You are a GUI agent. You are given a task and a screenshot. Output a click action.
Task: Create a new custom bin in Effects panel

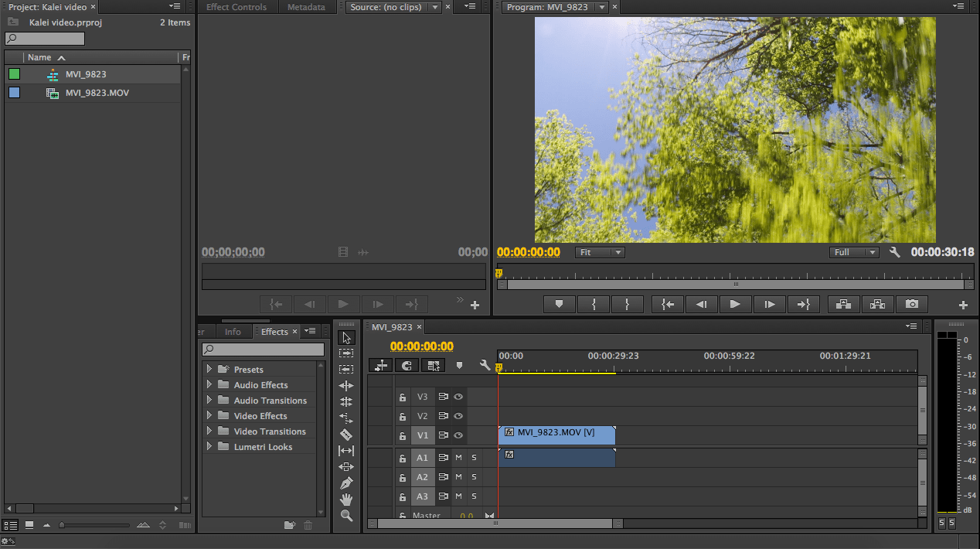point(290,525)
